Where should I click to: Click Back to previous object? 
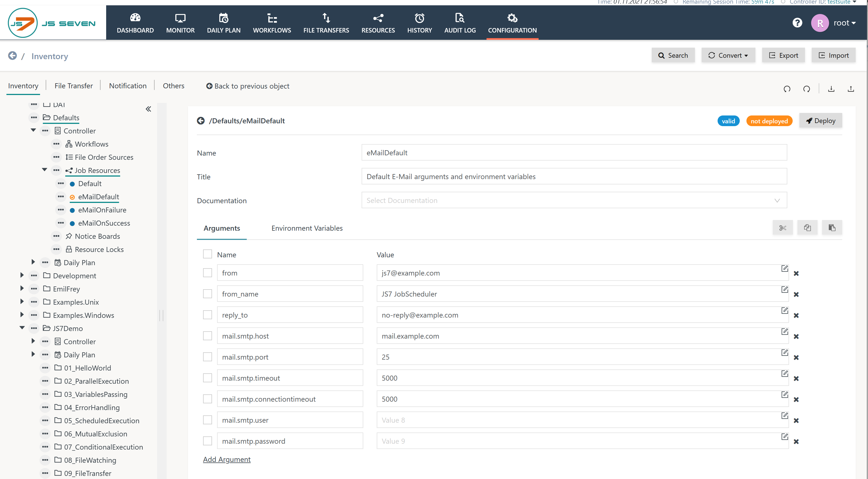pos(248,86)
